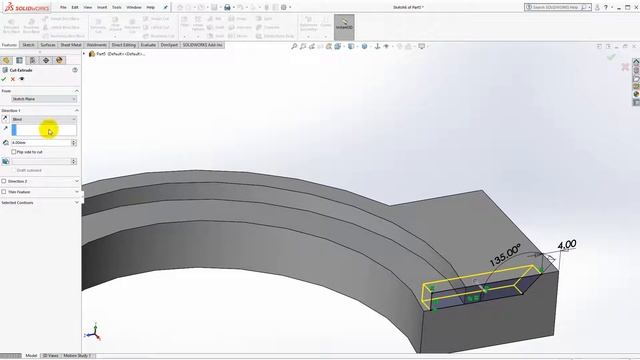This screenshot has height=360, width=640.
Task: Toggle detailed preview eye icon
Action: click(22, 79)
